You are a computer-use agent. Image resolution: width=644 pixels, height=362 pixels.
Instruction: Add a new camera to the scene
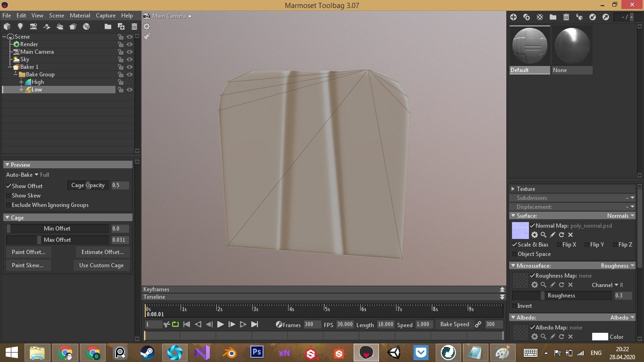pyautogui.click(x=33, y=26)
